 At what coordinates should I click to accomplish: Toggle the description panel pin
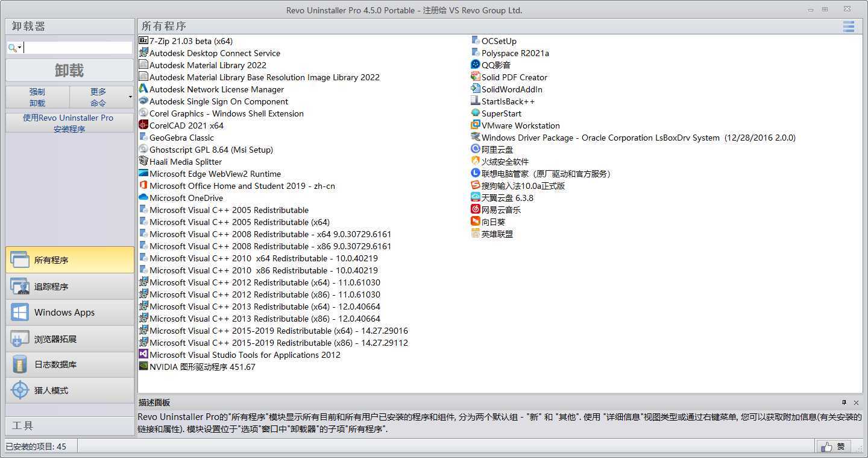844,402
